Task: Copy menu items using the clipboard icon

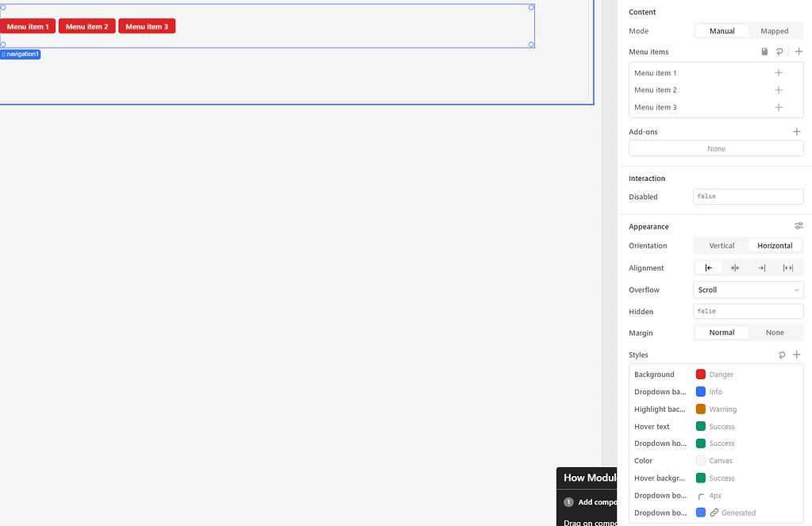Action: tap(764, 51)
